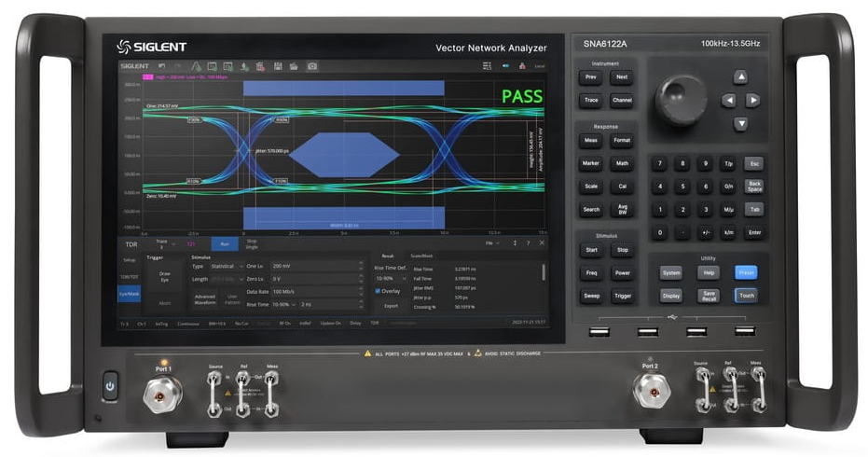Hit the Esc key on the keypad
This screenshot has height=457, width=868.
click(x=754, y=163)
